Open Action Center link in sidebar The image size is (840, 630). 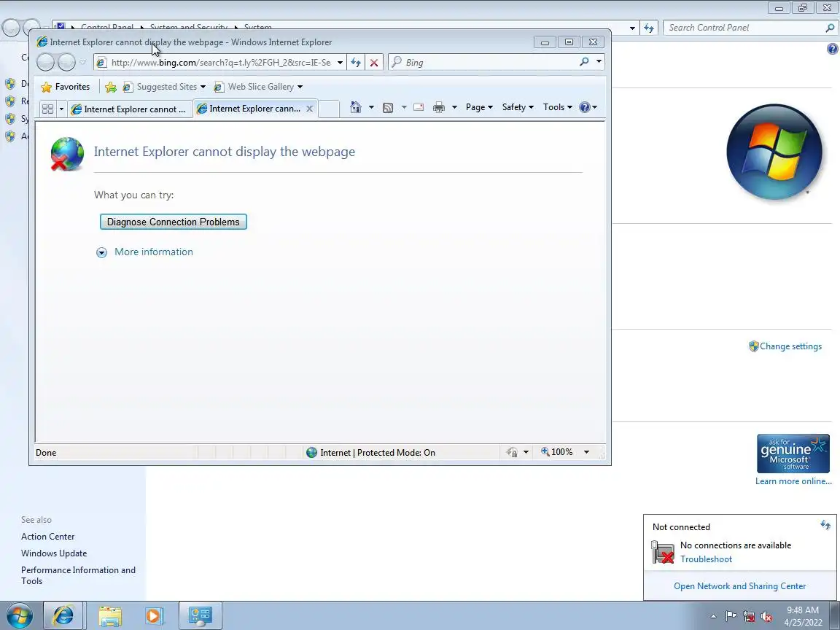pyautogui.click(x=47, y=536)
